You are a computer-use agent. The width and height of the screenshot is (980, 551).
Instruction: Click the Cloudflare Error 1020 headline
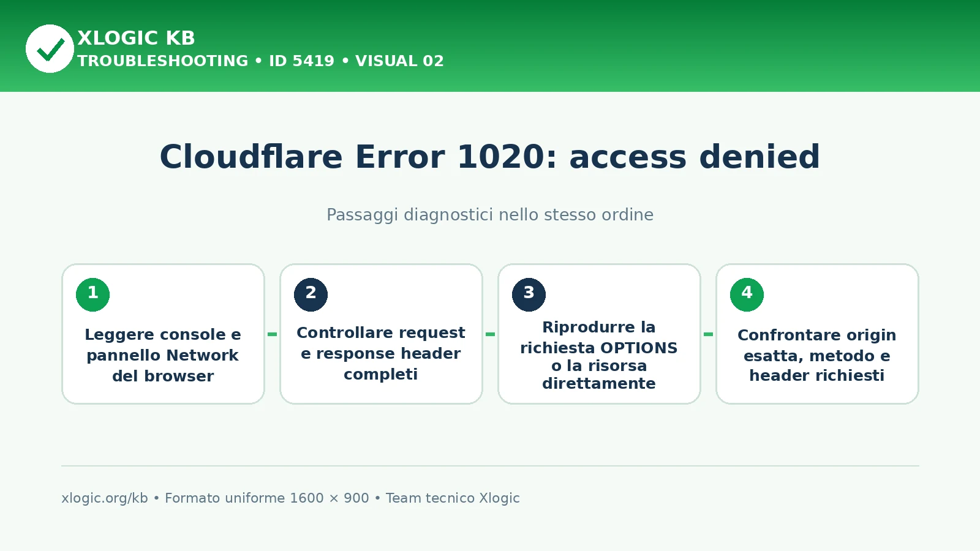(x=490, y=157)
